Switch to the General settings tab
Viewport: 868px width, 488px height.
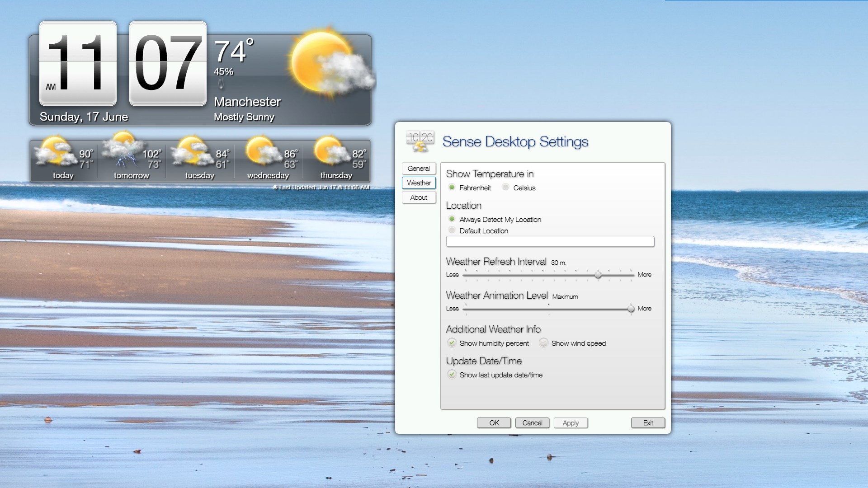point(419,168)
